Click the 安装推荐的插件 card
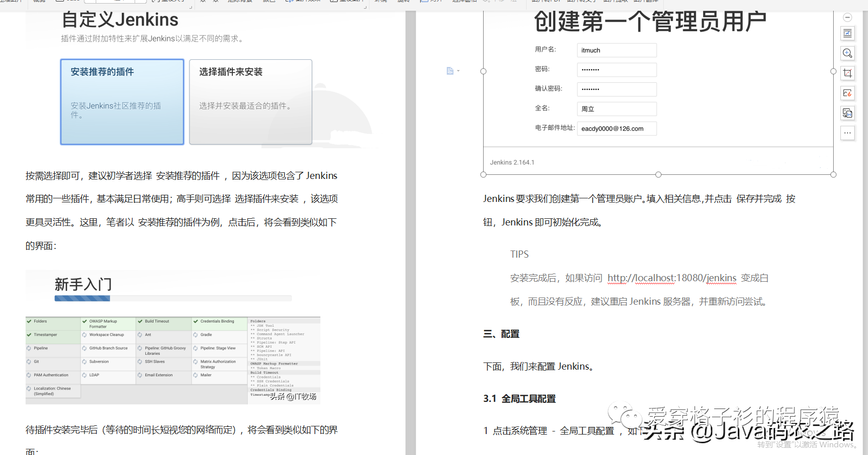This screenshot has height=455, width=868. (x=122, y=102)
